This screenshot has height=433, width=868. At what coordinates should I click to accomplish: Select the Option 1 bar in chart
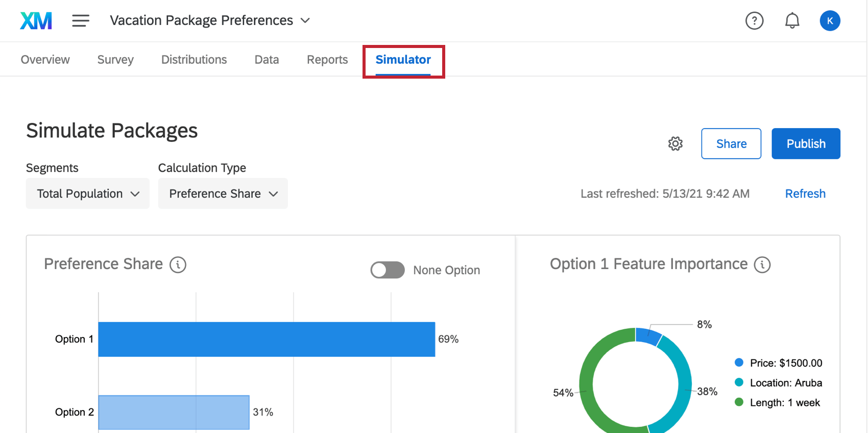(267, 339)
